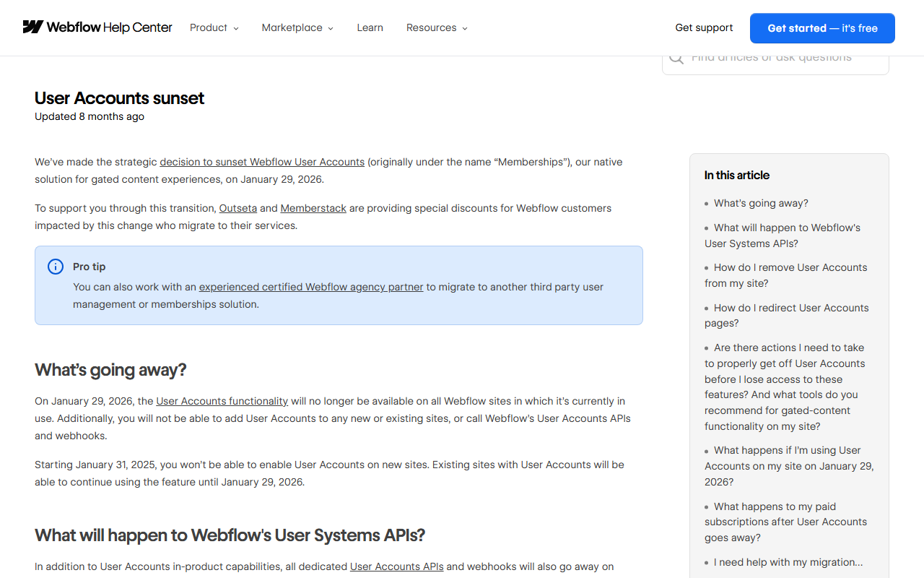Expand the Marketplace dropdown menu
924x578 pixels.
point(297,27)
